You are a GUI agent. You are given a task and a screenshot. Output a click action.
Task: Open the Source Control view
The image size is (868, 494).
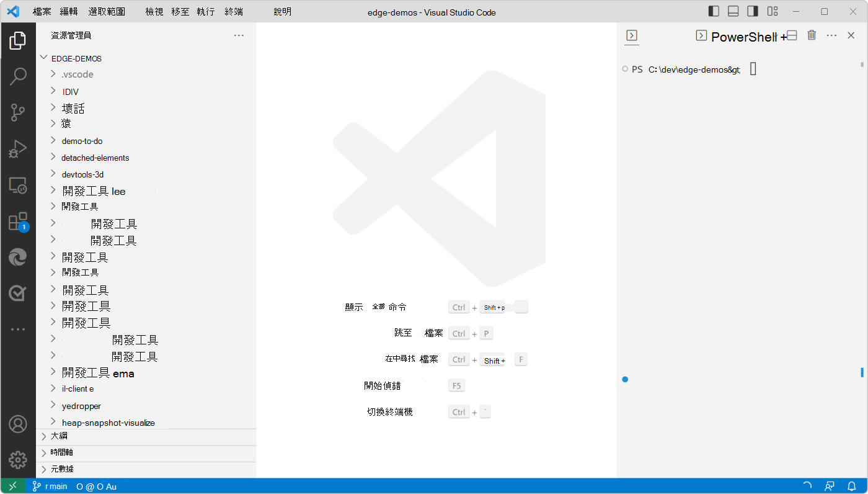pos(18,112)
